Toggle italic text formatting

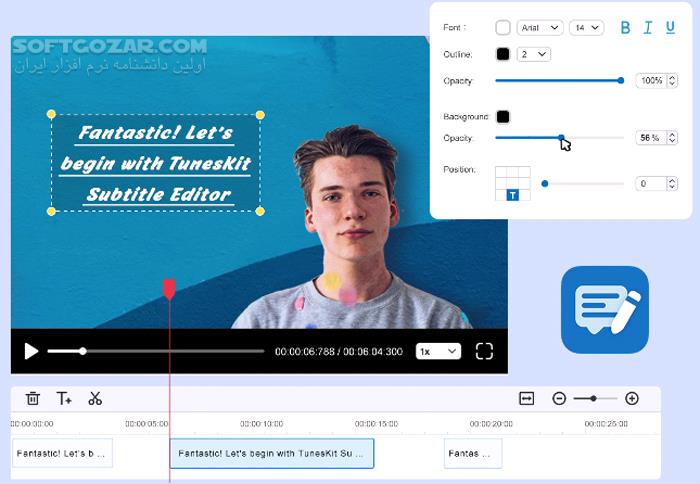648,28
